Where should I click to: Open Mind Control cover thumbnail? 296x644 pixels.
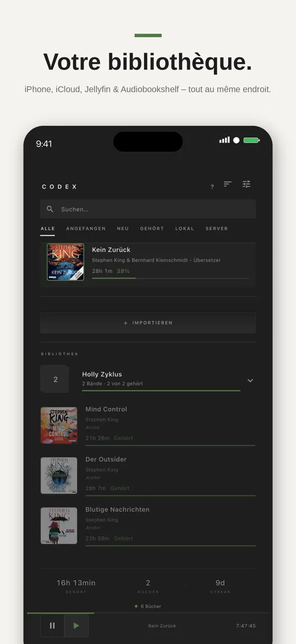click(x=59, y=425)
